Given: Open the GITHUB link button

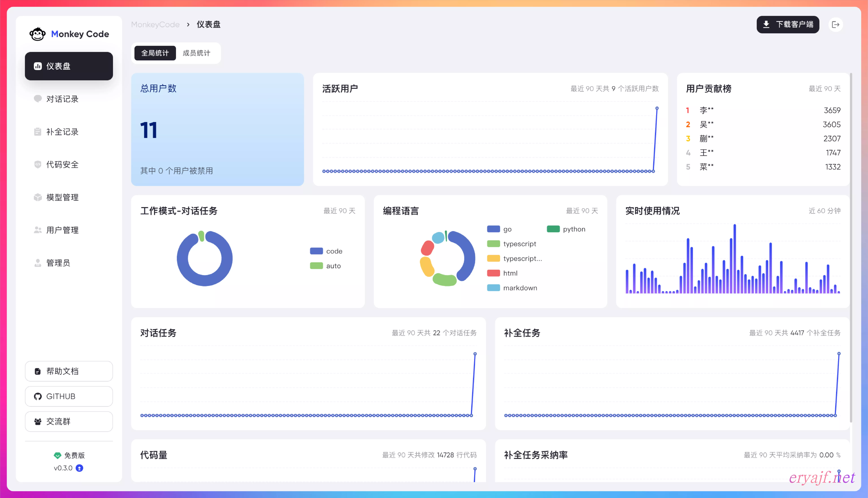Looking at the screenshot, I should point(69,396).
